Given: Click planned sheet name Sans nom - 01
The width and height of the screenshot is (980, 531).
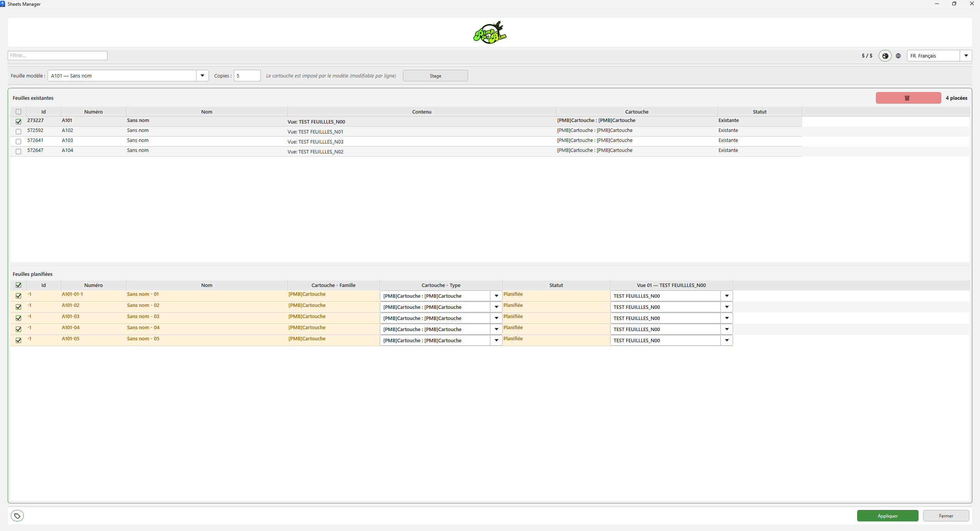Looking at the screenshot, I should (143, 294).
